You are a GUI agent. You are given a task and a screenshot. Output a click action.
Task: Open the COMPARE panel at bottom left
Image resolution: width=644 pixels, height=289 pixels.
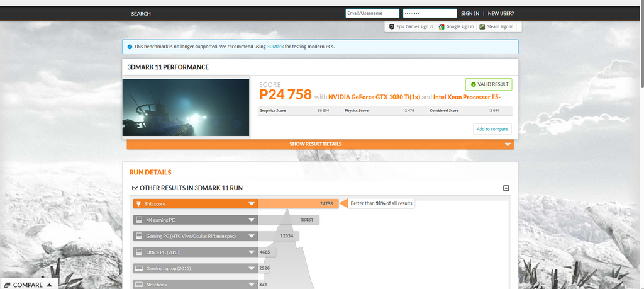[x=29, y=285]
